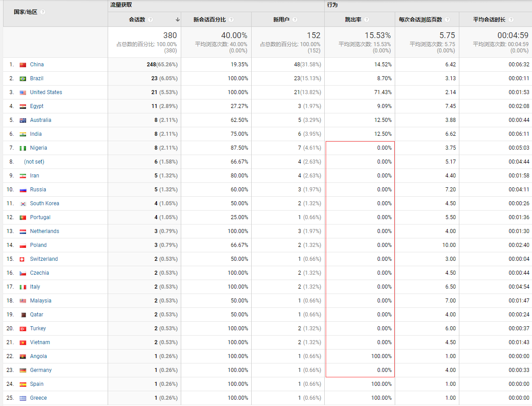The height and width of the screenshot is (406, 532).
Task: Click the help icon beside 跳出率
Action: (x=366, y=19)
